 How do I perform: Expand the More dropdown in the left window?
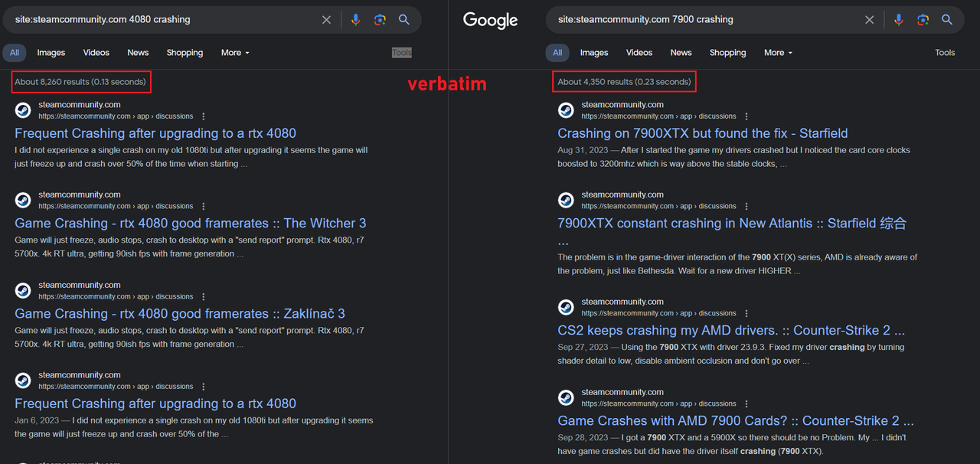coord(235,53)
